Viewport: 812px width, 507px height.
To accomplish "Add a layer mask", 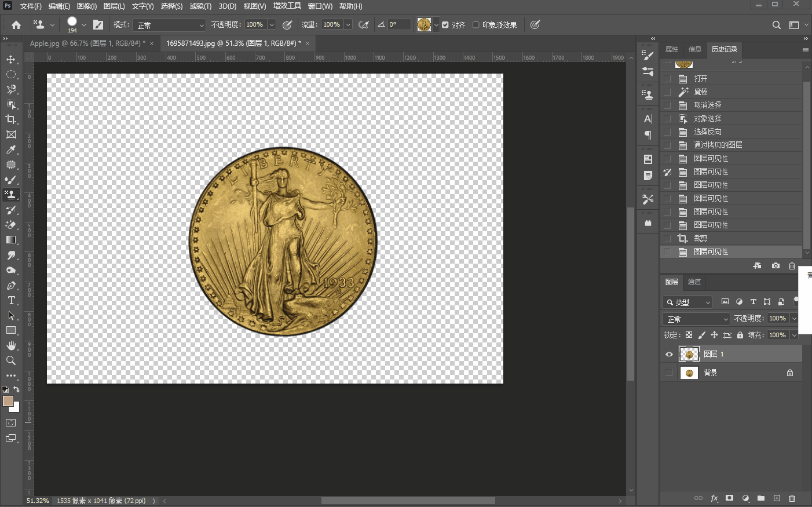I will tap(730, 498).
